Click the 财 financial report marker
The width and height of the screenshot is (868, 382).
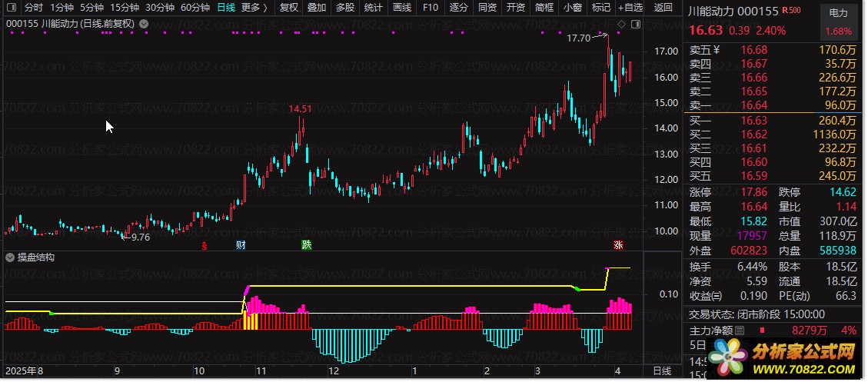tap(240, 245)
